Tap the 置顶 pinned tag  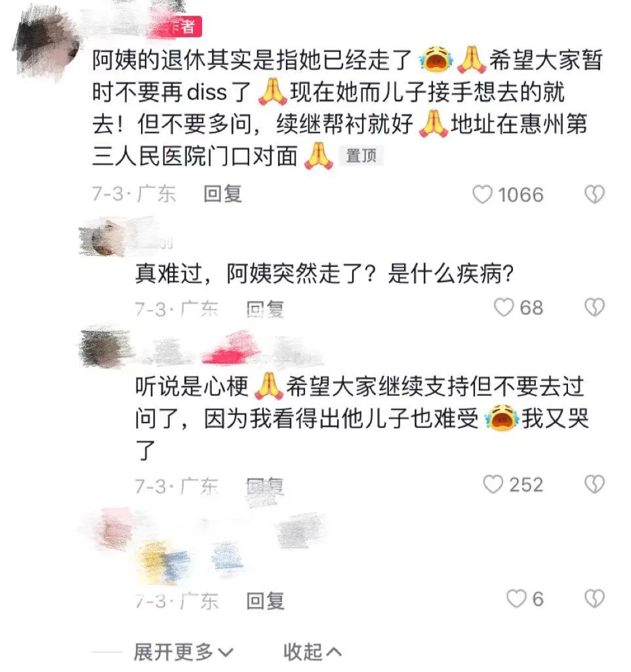(x=361, y=156)
